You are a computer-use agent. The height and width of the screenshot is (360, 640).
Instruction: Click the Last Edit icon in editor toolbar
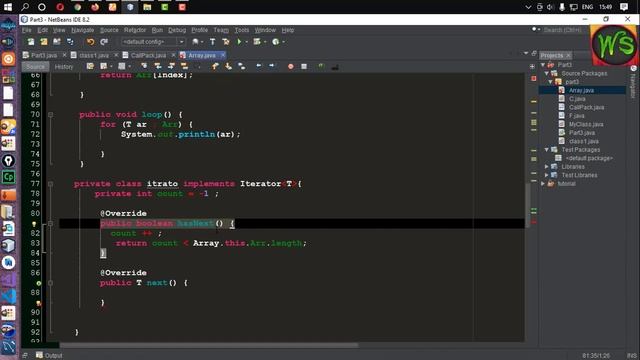[x=90, y=66]
